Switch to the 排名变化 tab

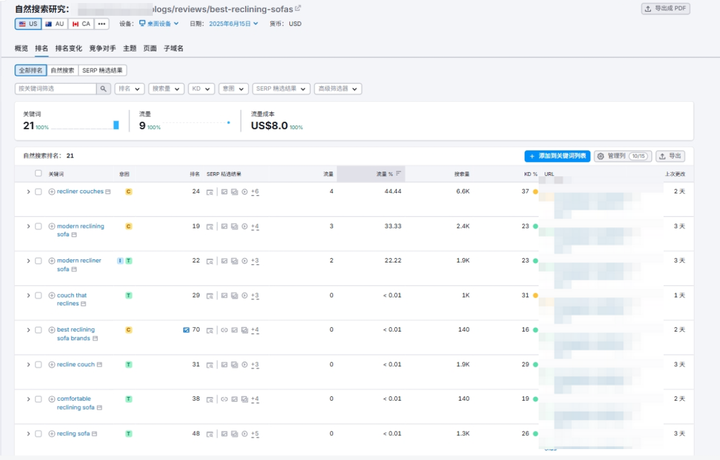68,48
